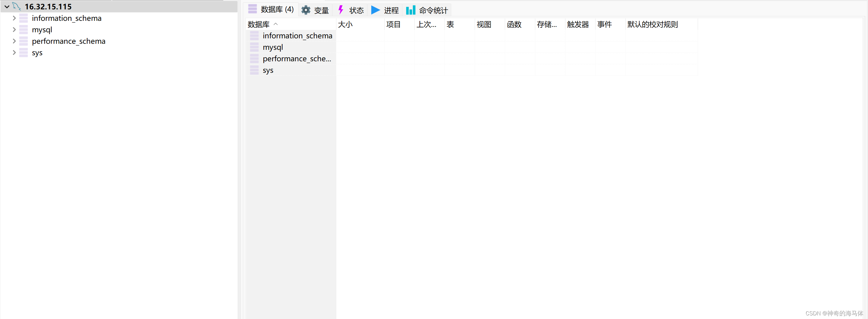Click the sys row icon in list
Viewport: 868px width, 319px height.
[x=254, y=70]
